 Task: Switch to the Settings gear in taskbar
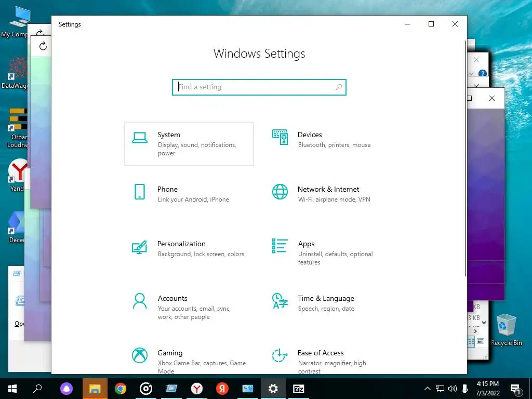273,389
